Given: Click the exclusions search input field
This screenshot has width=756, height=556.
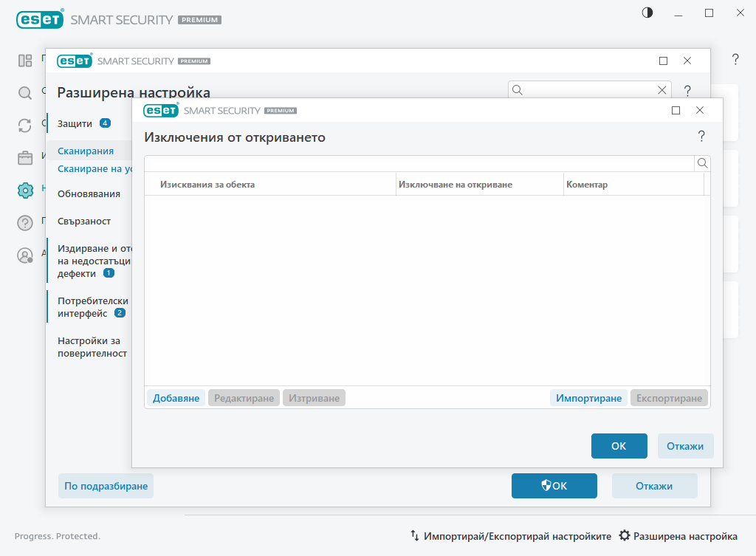Looking at the screenshot, I should pos(419,163).
